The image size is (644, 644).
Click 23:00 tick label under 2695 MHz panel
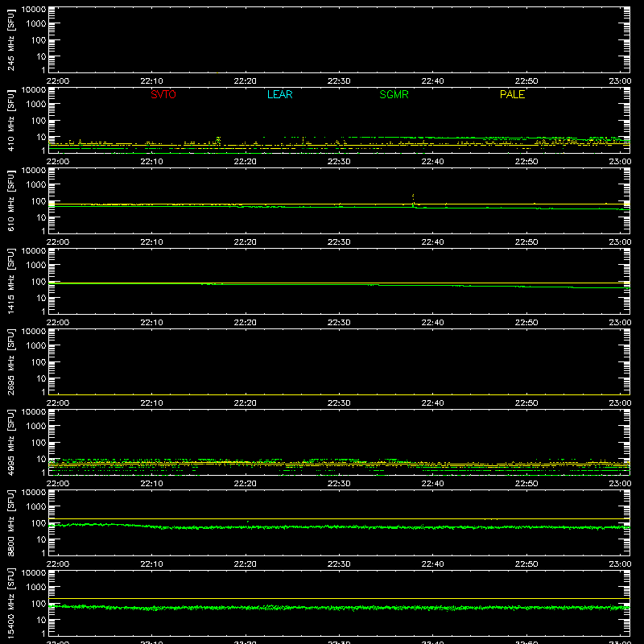pos(620,403)
